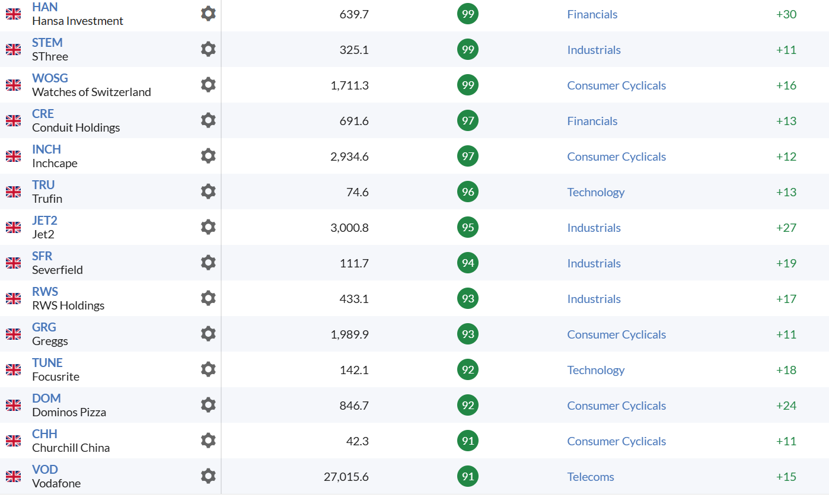This screenshot has height=504, width=829.
Task: Select the UK flag in the CHH row
Action: point(13,441)
